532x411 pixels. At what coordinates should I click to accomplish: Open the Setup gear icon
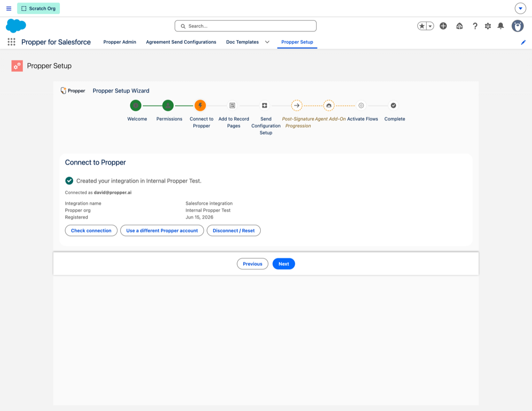[x=488, y=26]
